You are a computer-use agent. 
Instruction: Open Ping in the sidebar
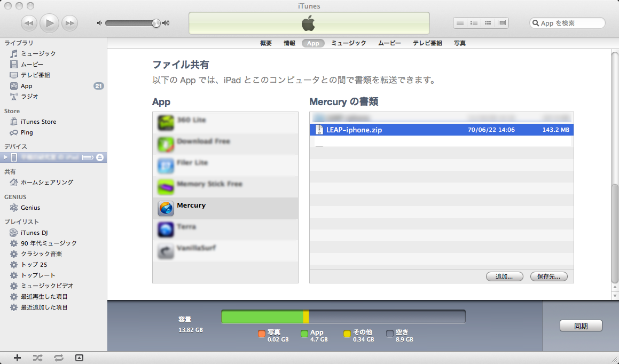[x=22, y=132]
